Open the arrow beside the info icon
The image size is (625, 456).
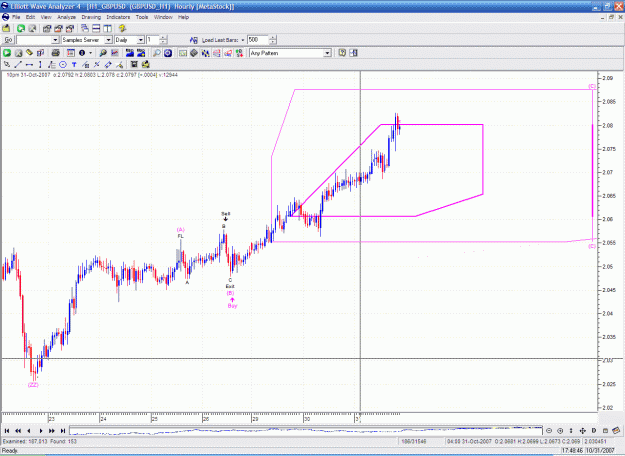coord(90,53)
